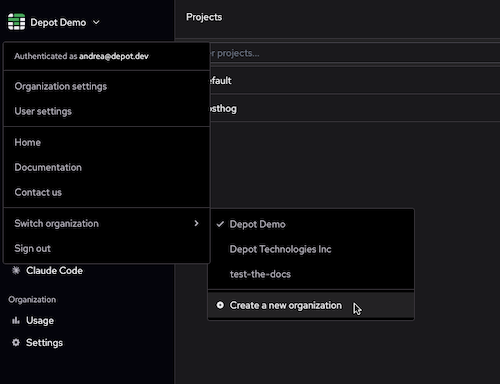Click the Settings gear icon
This screenshot has width=500, height=384.
[x=16, y=342]
